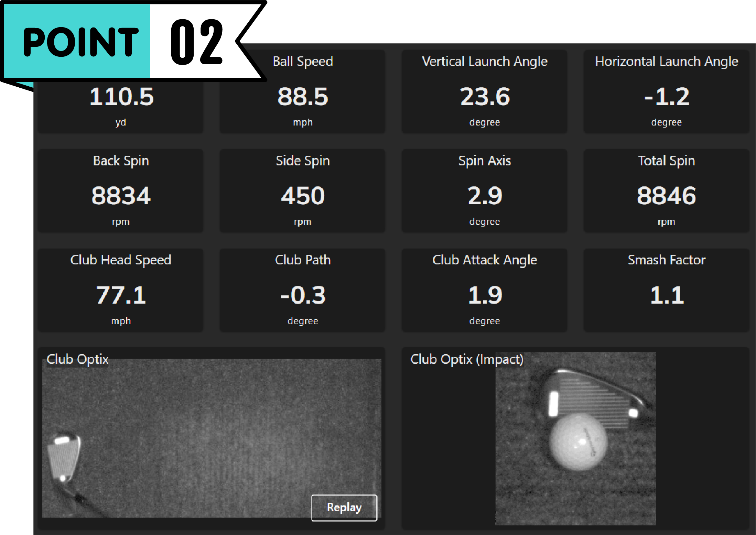Image resolution: width=756 pixels, height=535 pixels.
Task: Click the Club Path tile
Action: pos(302,291)
